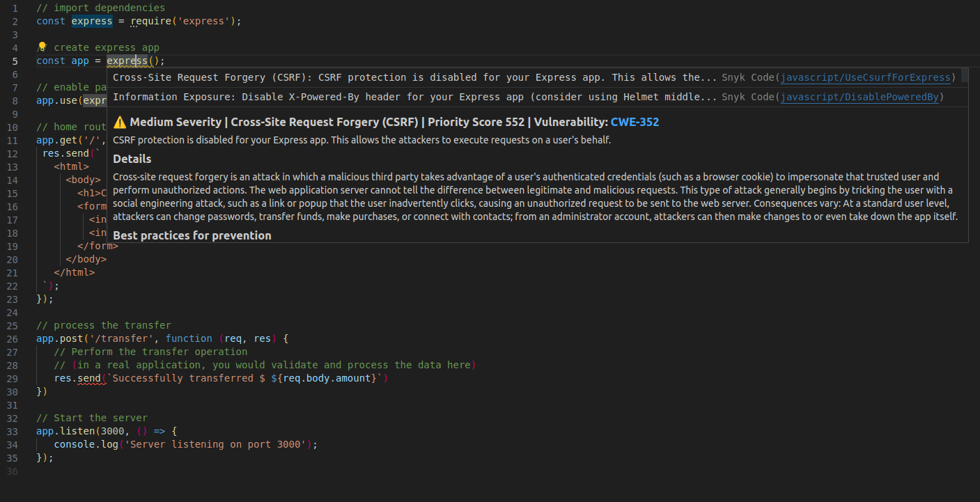The height and width of the screenshot is (502, 980).
Task: Click line number 1 in the gutter
Action: [x=15, y=8]
